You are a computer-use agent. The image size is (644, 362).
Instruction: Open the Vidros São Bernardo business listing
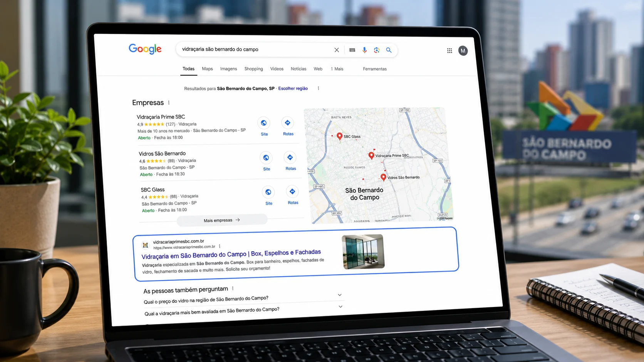[x=162, y=153]
